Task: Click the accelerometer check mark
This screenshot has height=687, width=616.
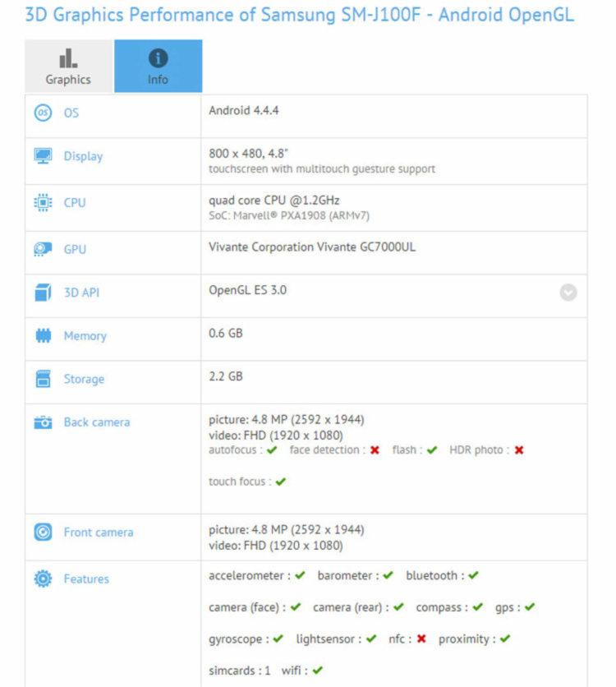Action: tap(300, 575)
